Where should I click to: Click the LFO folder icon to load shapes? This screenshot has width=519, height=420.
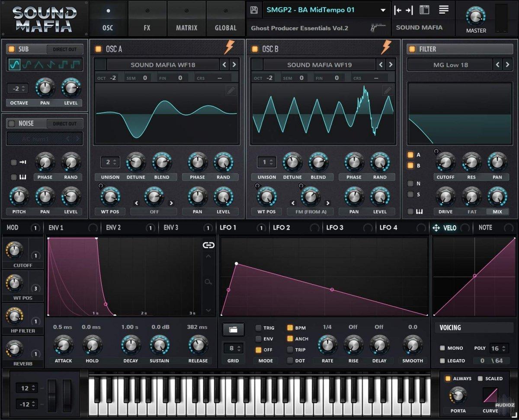(x=234, y=330)
